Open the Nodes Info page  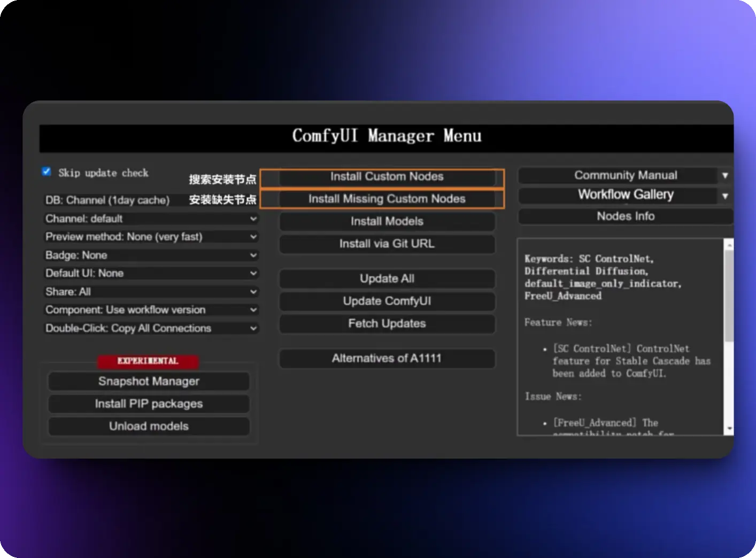tap(625, 216)
